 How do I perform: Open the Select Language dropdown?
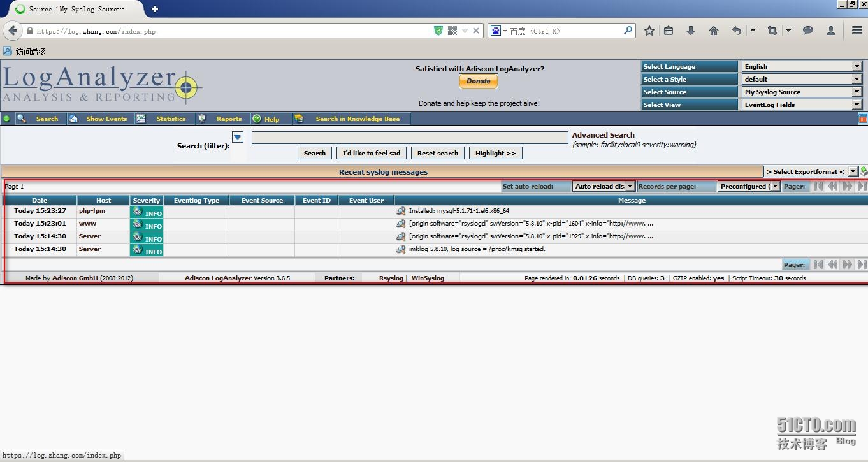(x=802, y=66)
